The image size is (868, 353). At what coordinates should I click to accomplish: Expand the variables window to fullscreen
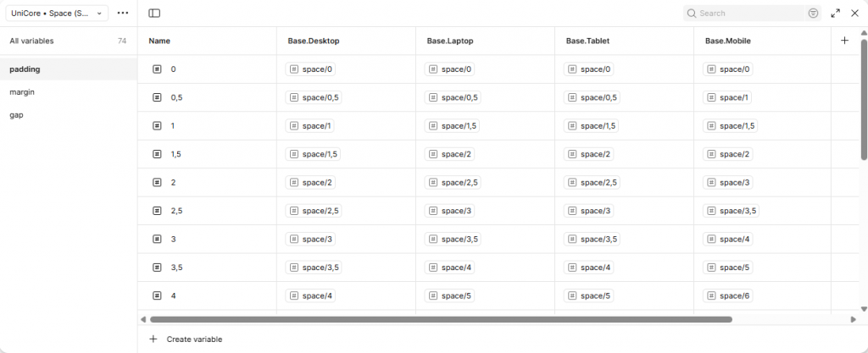coord(836,14)
